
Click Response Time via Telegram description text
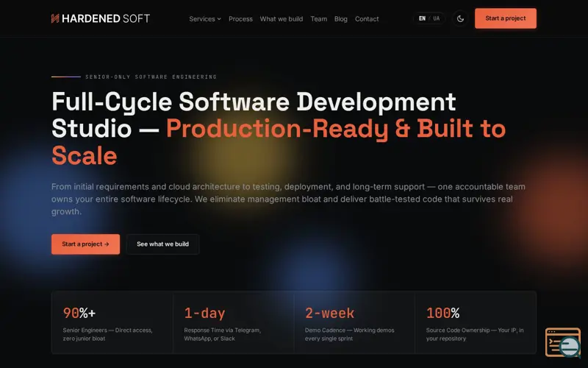[x=223, y=334]
